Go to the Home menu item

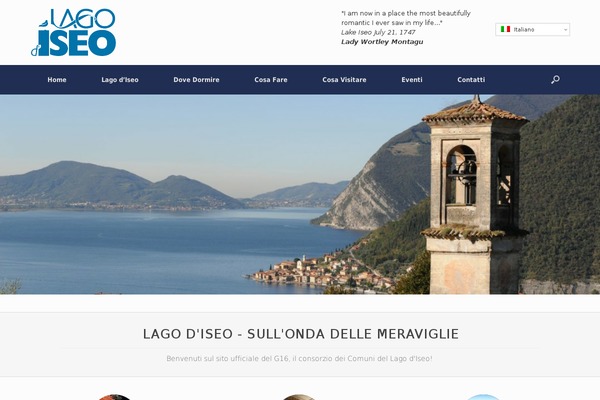pos(57,80)
